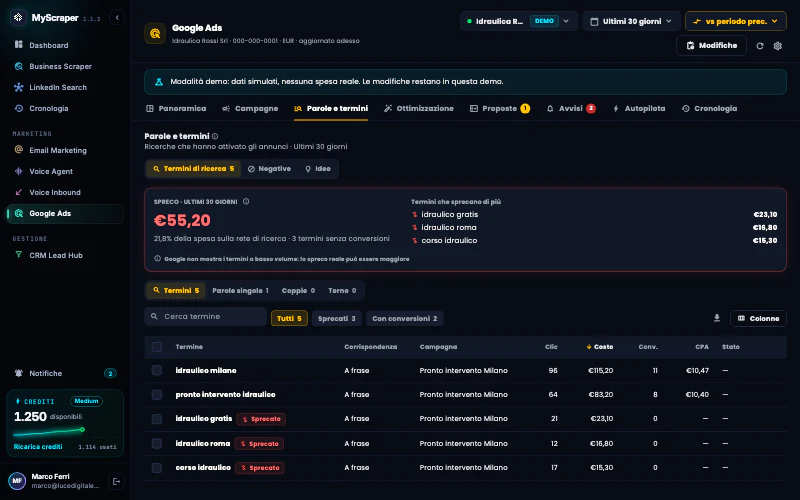
Task: Click the Business Scraper sidebar icon
Action: [19, 66]
